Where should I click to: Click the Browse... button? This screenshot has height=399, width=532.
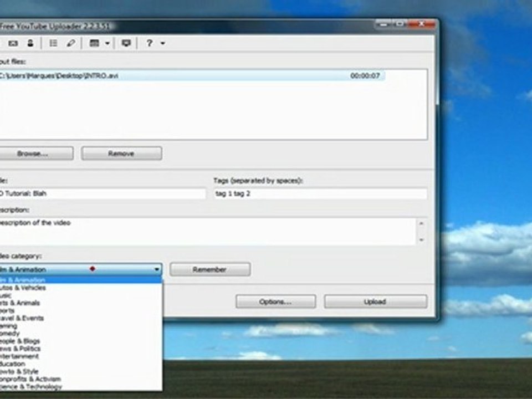[36, 154]
